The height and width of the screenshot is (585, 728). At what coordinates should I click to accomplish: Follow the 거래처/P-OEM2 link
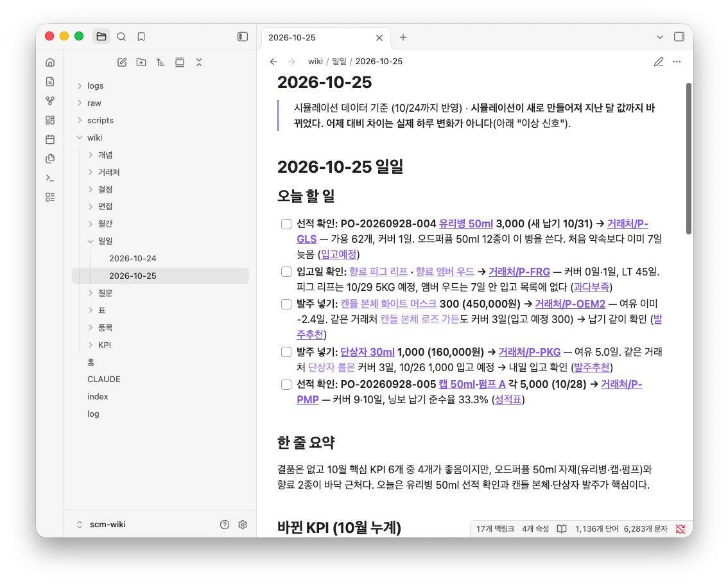point(570,304)
